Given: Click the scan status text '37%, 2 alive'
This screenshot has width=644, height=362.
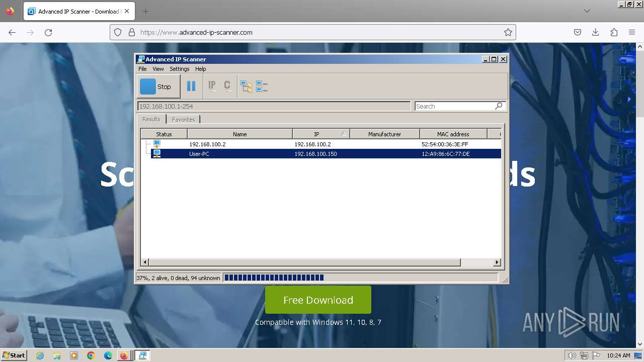Looking at the screenshot, I should (178, 278).
